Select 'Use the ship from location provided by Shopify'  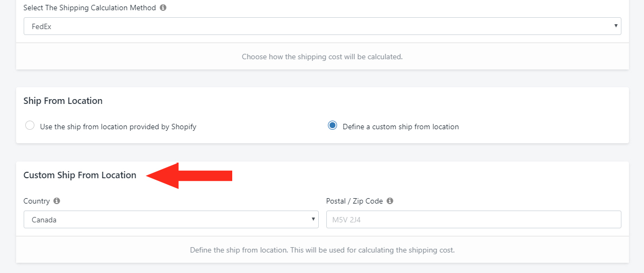pos(30,126)
